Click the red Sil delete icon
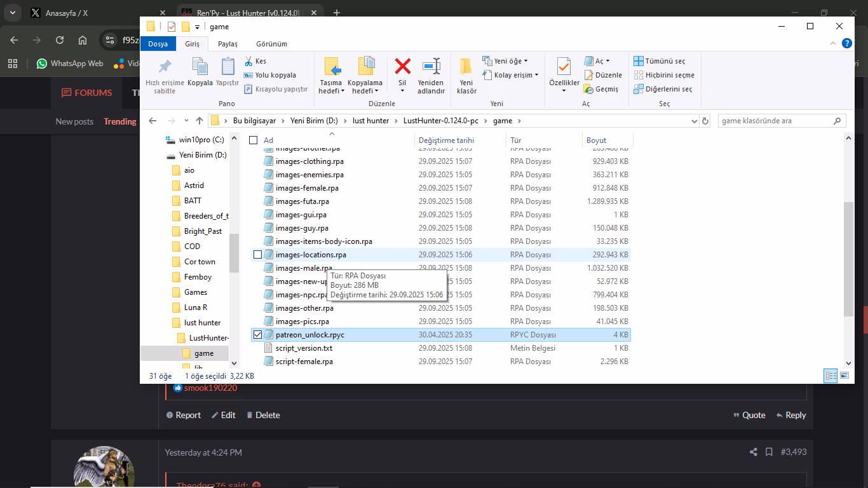 click(x=402, y=67)
